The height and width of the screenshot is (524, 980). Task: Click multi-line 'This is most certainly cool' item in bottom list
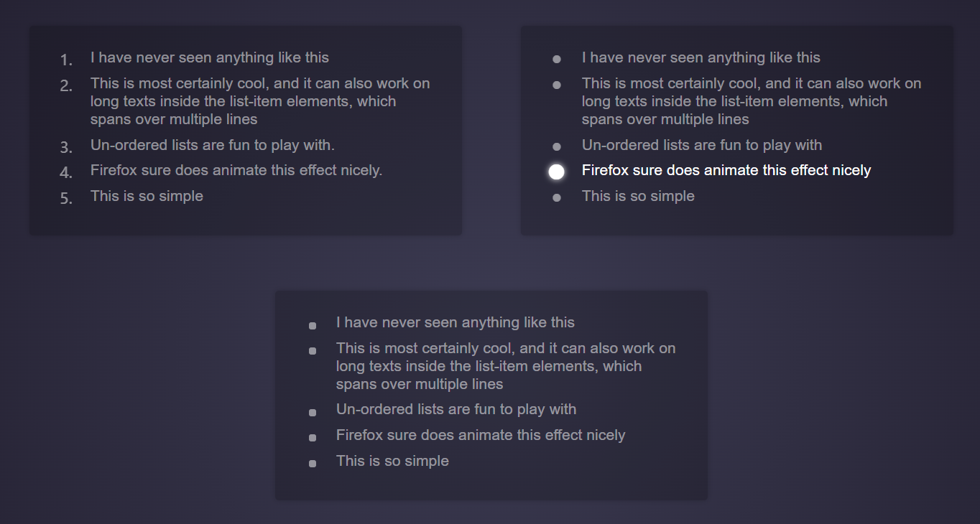coord(506,366)
